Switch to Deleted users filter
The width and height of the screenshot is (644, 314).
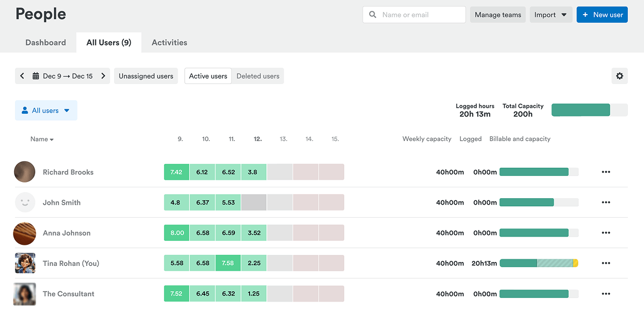click(x=258, y=76)
